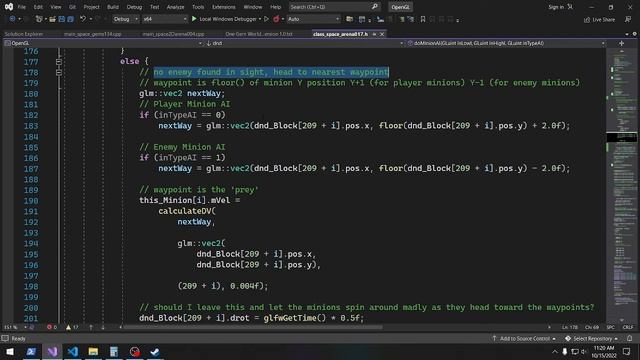Open VS Code from the taskbar

tap(73, 351)
